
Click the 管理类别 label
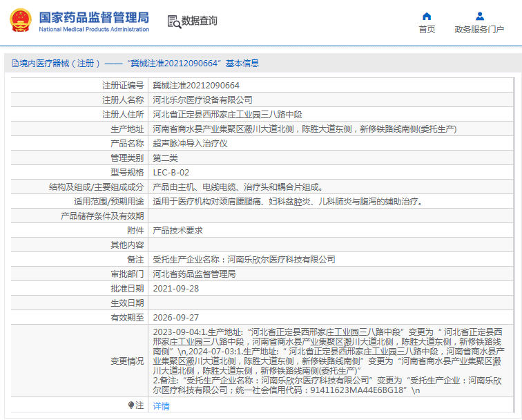(127, 158)
